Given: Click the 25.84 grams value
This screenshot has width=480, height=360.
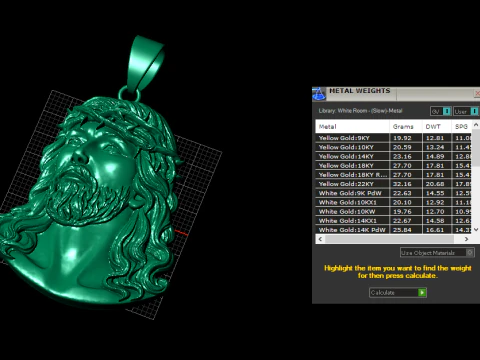Looking at the screenshot, I should point(402,230).
